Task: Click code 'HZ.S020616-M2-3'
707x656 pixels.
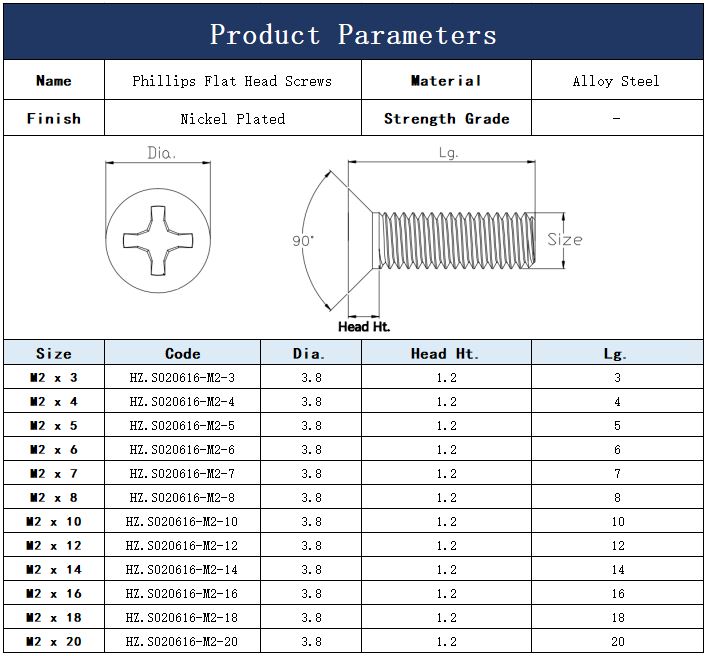Action: click(182, 377)
